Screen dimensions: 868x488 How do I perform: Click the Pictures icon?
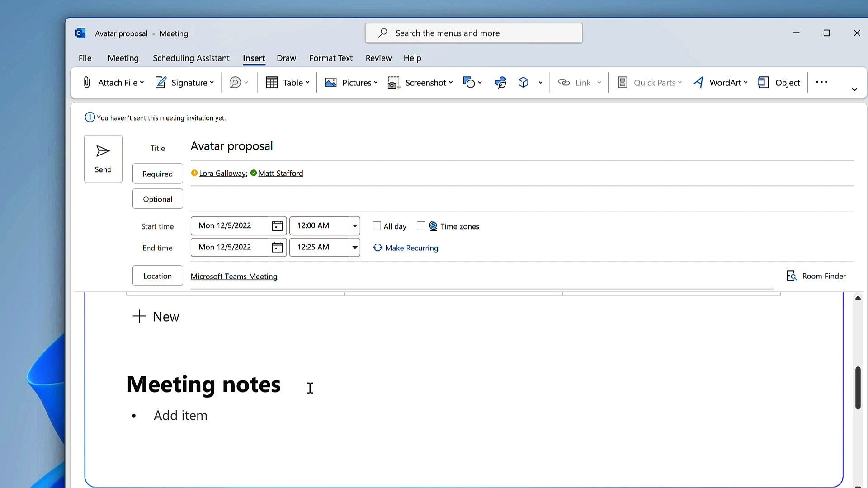coord(331,83)
